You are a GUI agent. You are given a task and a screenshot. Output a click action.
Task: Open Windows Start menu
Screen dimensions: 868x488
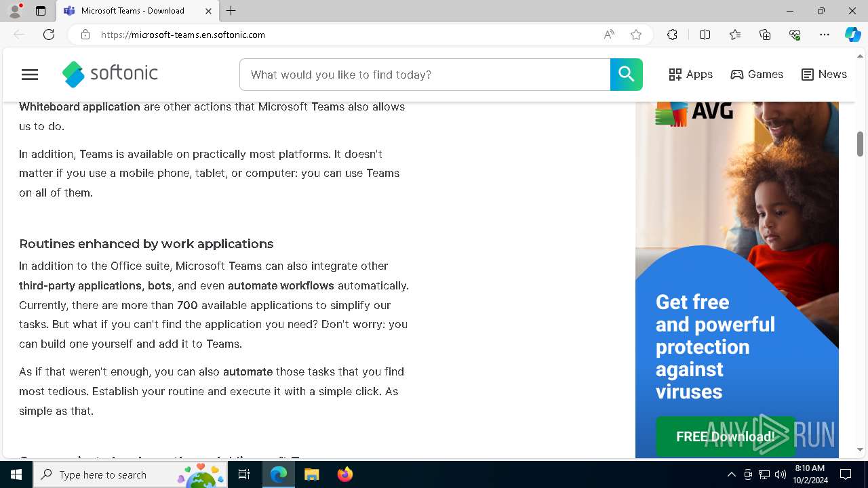(16, 474)
